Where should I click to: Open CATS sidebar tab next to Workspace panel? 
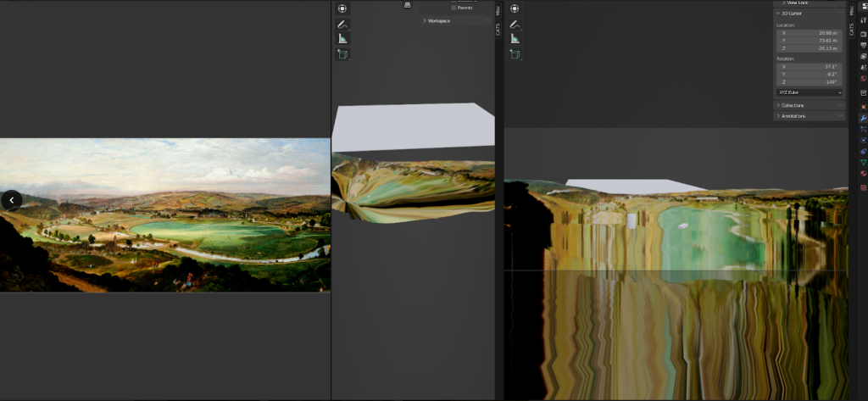pyautogui.click(x=498, y=30)
